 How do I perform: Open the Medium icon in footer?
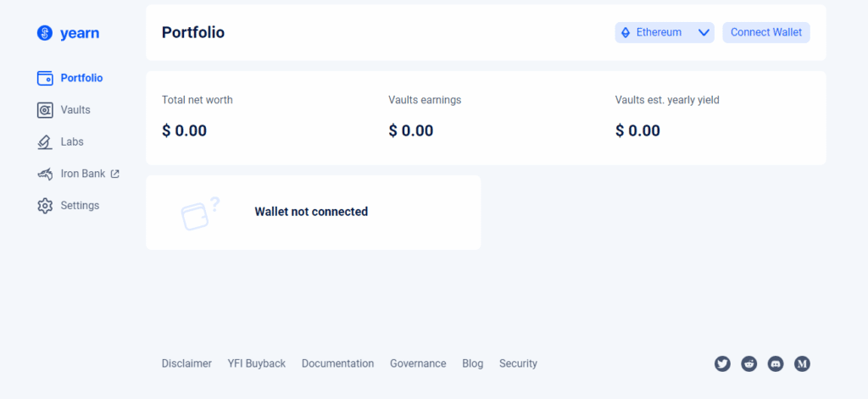tap(803, 363)
